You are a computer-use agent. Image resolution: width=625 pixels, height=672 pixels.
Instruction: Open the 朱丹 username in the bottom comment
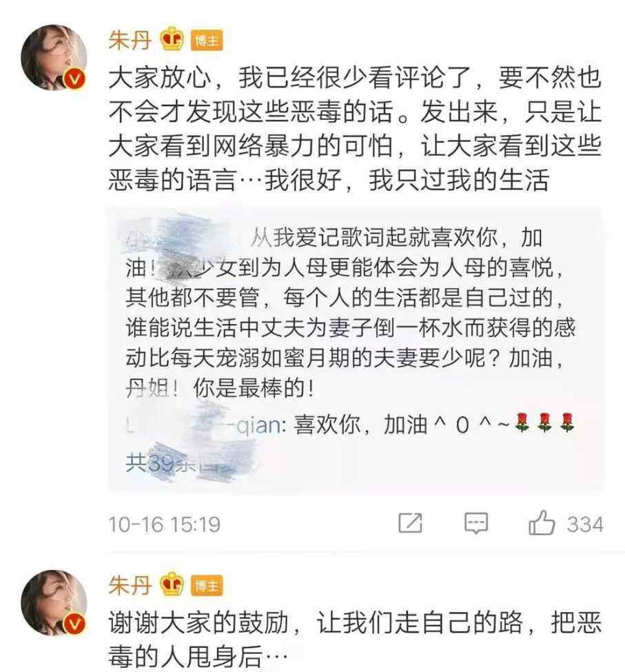(130, 585)
